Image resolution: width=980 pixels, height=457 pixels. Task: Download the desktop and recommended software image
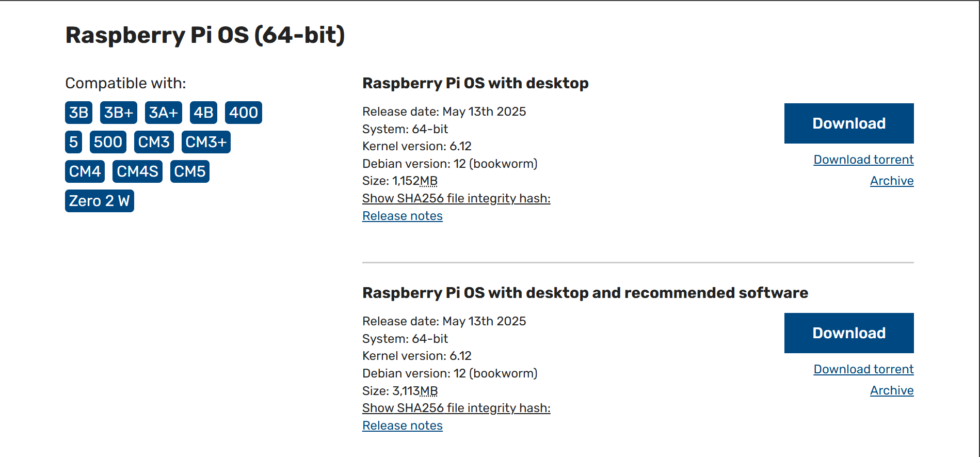tap(848, 333)
